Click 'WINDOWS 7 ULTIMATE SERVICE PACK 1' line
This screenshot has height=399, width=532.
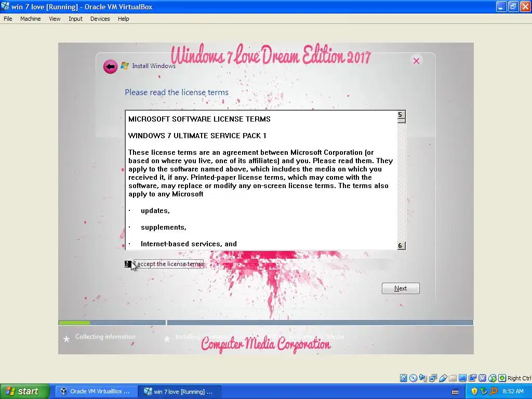197,136
